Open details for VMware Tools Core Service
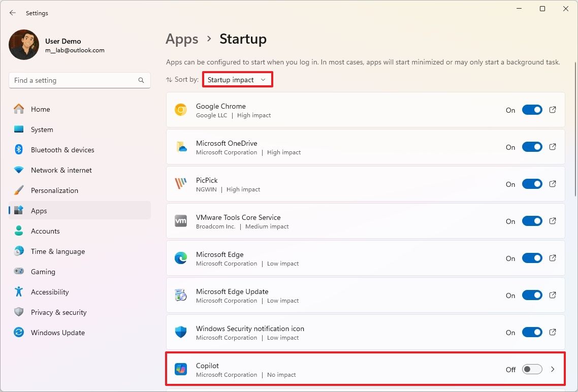Image resolution: width=578 pixels, height=392 pixels. coord(552,221)
